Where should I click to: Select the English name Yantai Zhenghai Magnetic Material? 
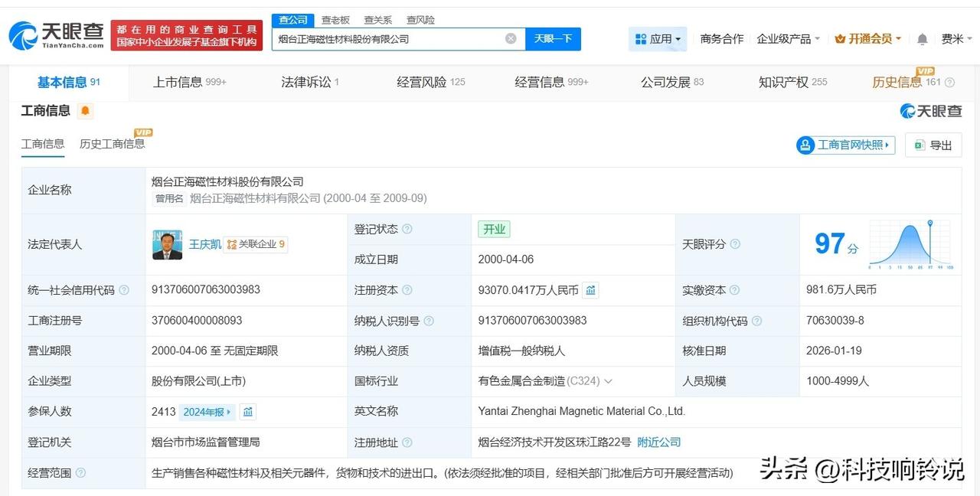pyautogui.click(x=582, y=411)
